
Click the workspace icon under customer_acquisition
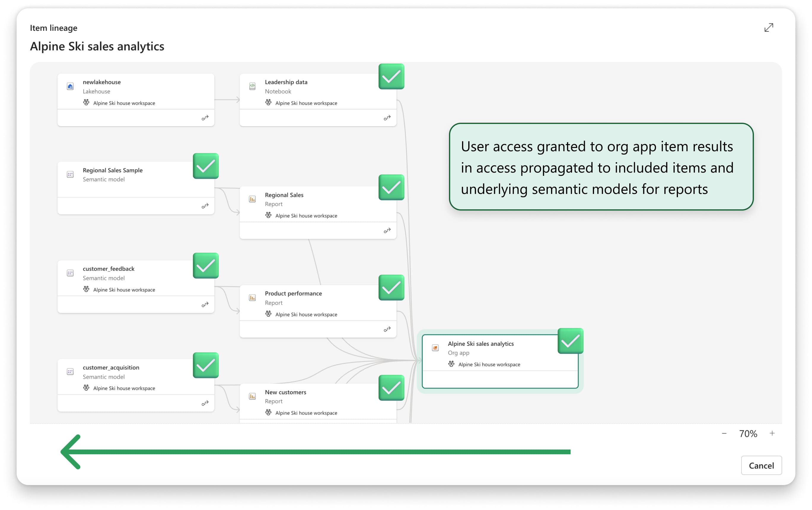[86, 388]
